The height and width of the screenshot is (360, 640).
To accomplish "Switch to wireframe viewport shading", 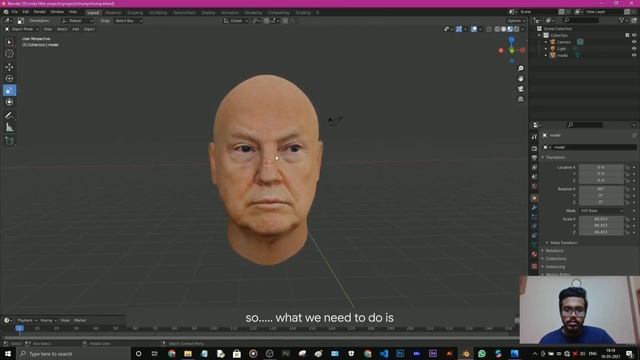I will click(x=497, y=29).
